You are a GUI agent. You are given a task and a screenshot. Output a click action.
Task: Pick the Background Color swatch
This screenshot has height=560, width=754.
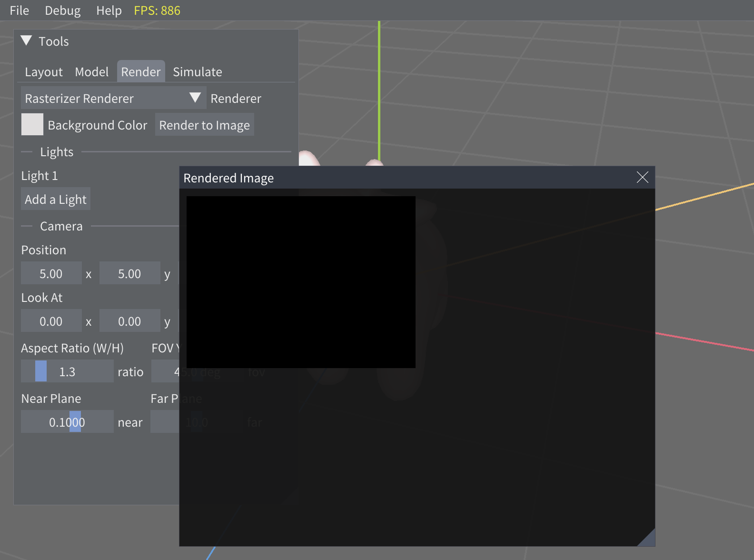pos(32,125)
